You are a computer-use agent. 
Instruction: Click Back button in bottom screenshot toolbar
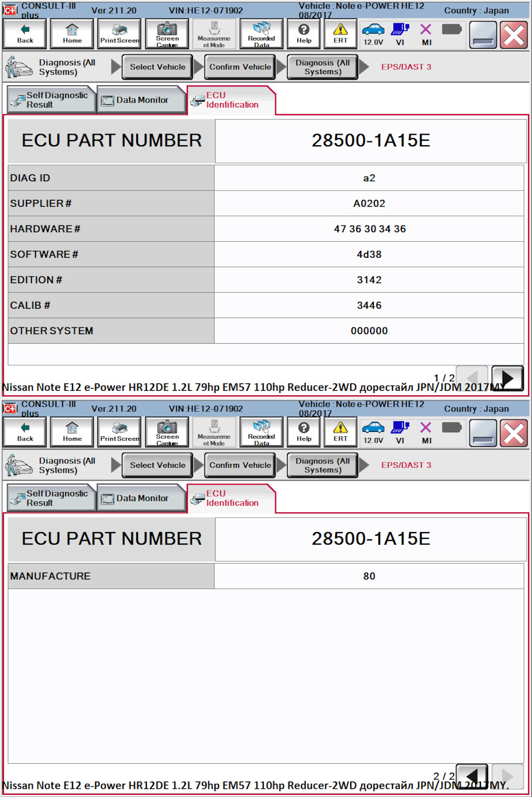[25, 432]
